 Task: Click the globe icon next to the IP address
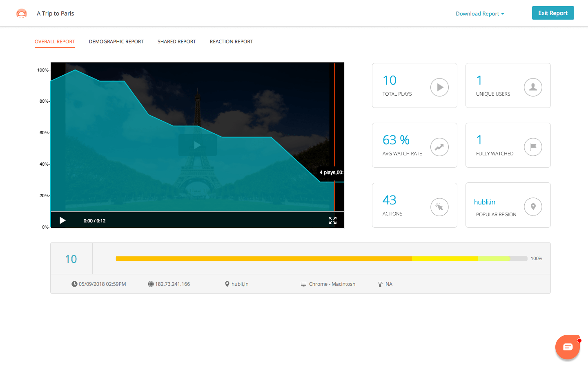(151, 284)
